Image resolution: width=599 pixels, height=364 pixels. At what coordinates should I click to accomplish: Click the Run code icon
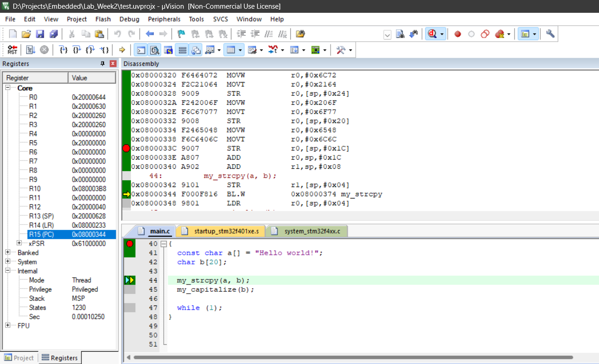click(31, 50)
